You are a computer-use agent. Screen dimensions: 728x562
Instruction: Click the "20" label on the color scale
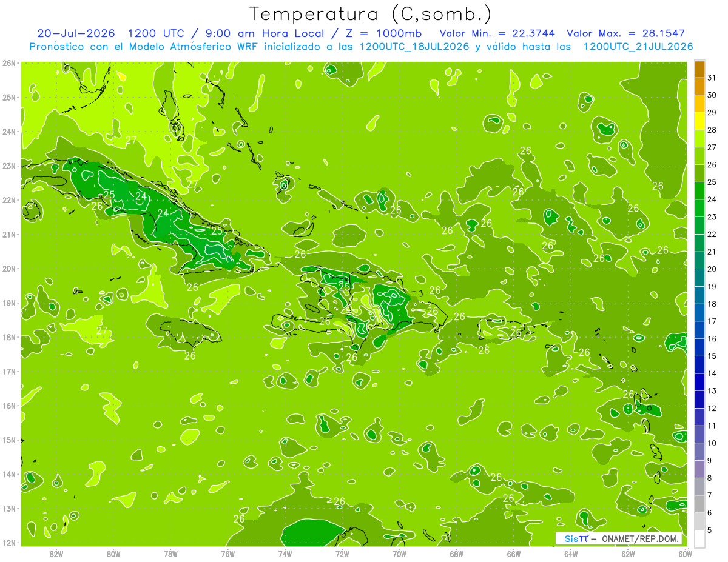[712, 269]
